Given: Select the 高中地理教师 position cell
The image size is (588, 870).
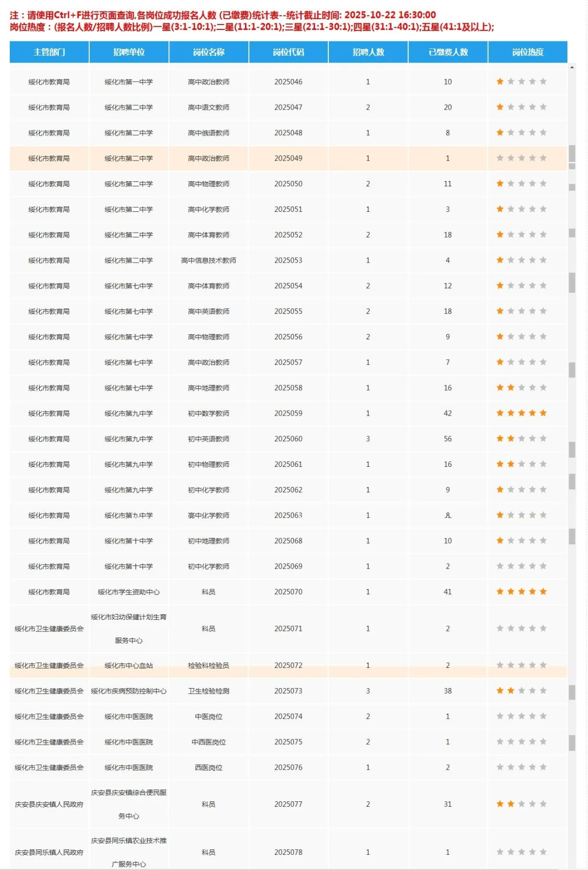Looking at the screenshot, I should [209, 388].
